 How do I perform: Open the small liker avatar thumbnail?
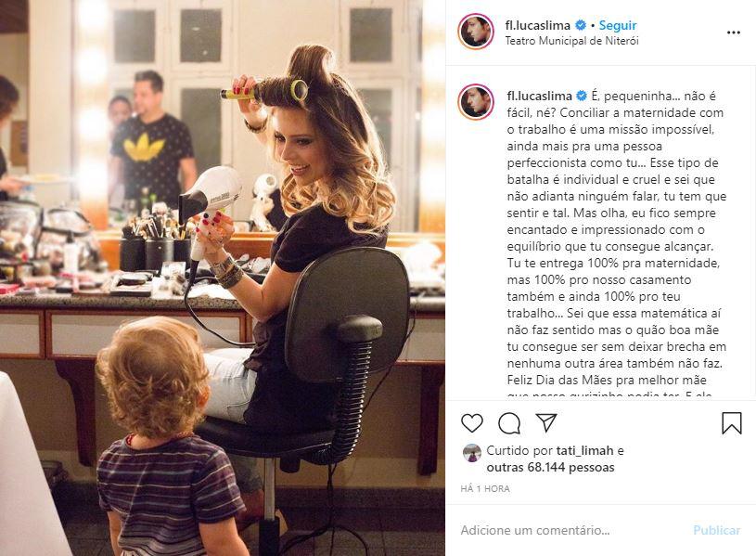(471, 453)
